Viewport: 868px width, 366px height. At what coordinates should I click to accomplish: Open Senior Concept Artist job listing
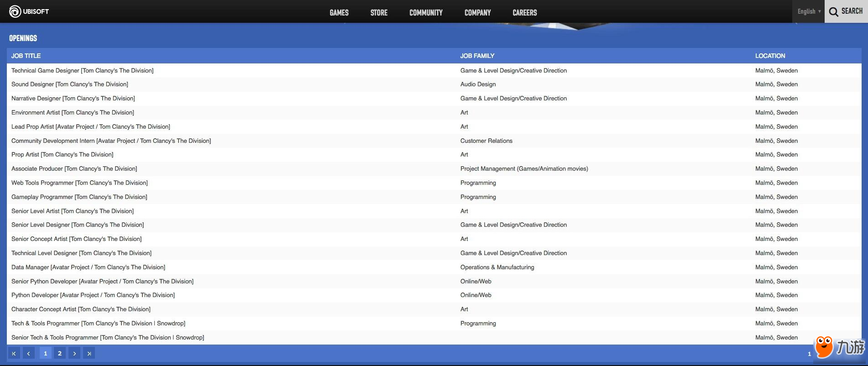pos(77,239)
